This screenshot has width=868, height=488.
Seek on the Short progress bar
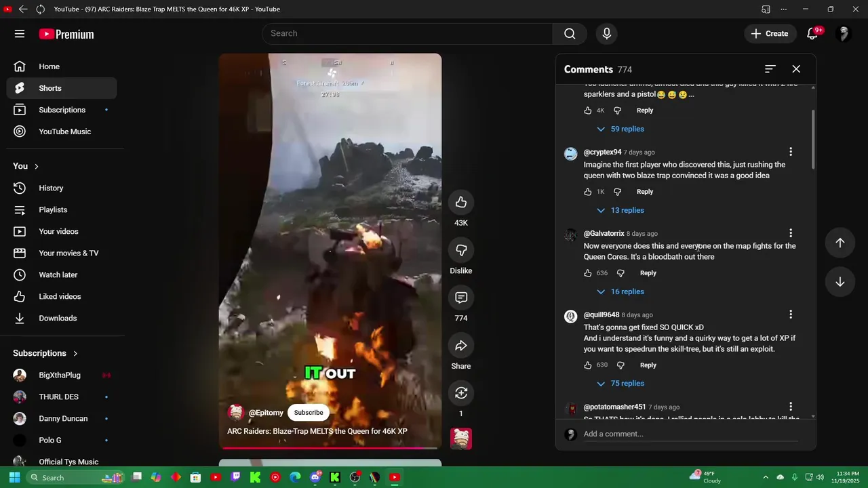point(330,447)
